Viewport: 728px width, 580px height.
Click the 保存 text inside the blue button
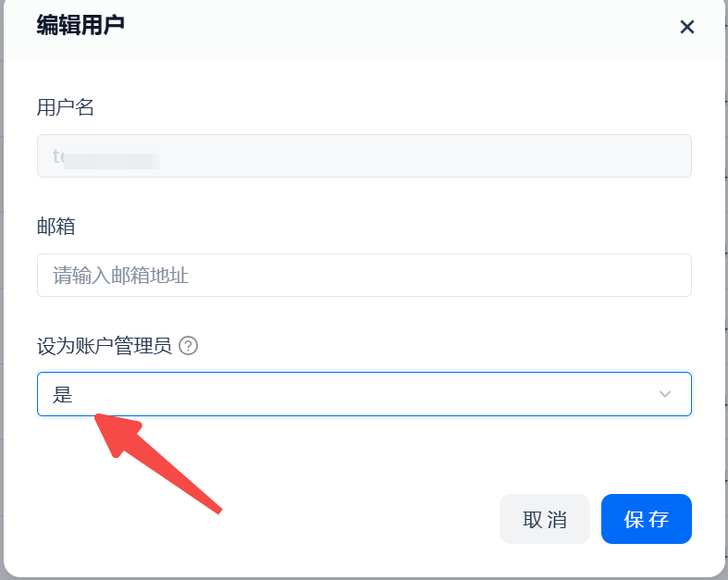coord(646,520)
